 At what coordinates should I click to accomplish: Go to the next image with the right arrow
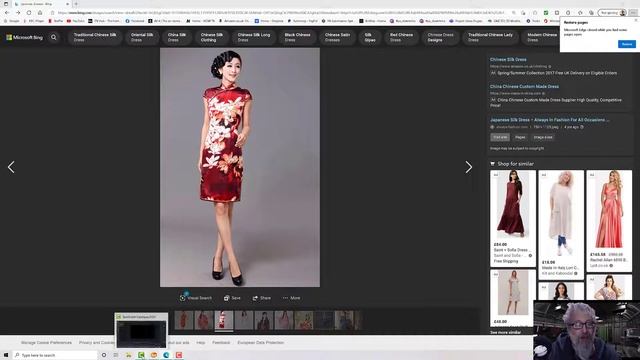[x=469, y=167]
